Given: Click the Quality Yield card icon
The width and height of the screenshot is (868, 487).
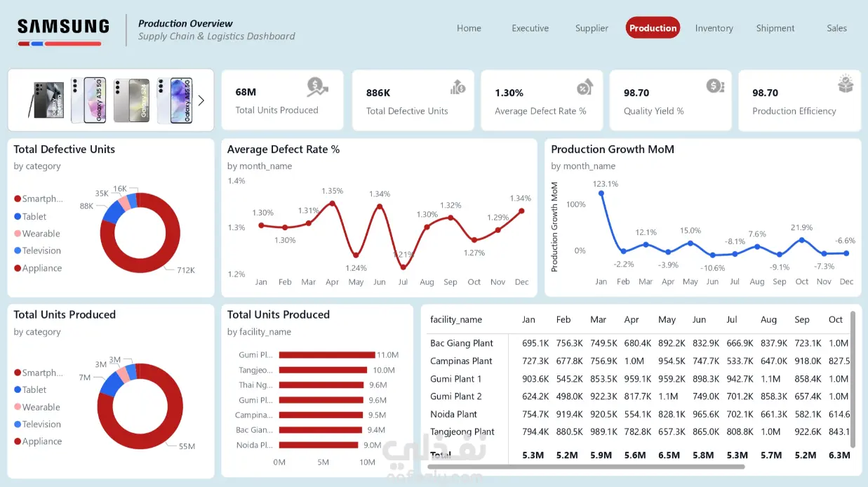Looking at the screenshot, I should [x=715, y=86].
